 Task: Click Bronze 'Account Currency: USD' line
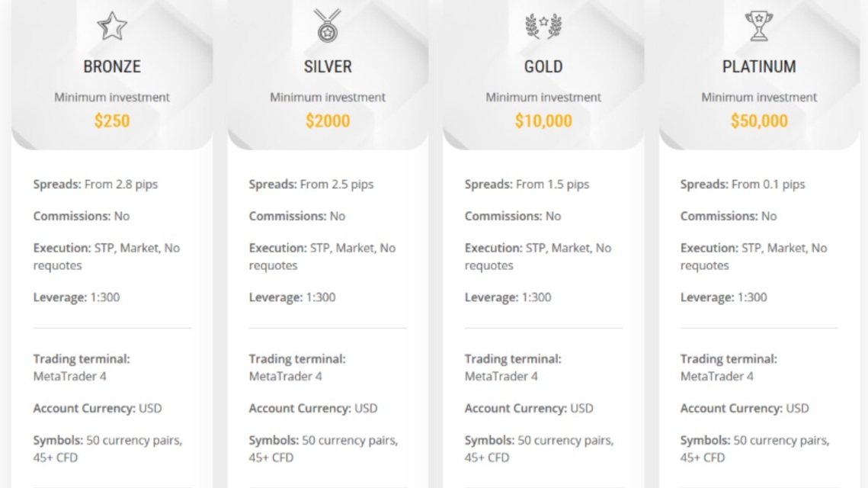(98, 408)
